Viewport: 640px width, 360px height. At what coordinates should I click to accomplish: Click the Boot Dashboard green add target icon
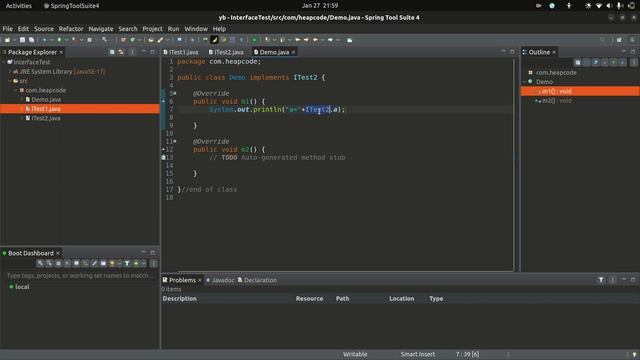coord(136,264)
